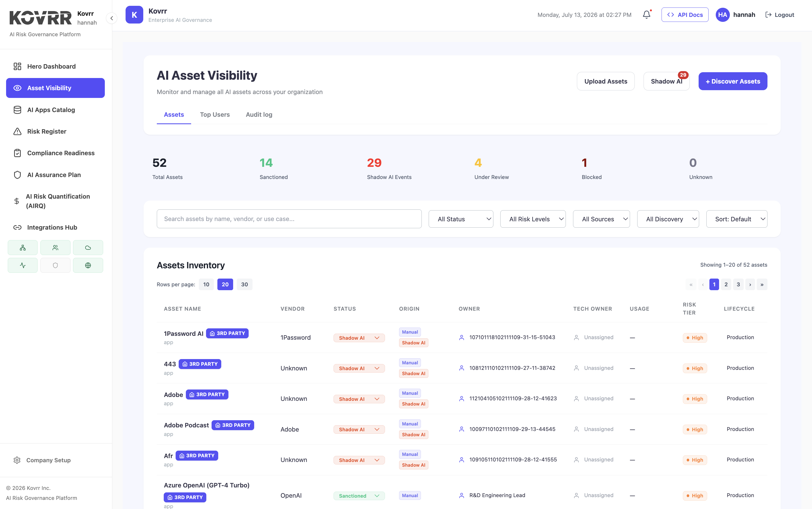Switch to the Top Users tab
Screen dimensions: 812x509
click(215, 115)
